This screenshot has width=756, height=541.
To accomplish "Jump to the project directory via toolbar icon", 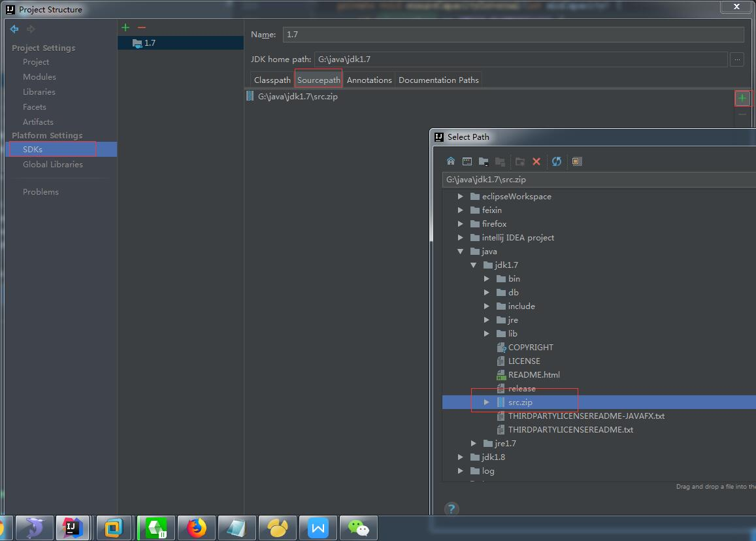I will [x=484, y=161].
